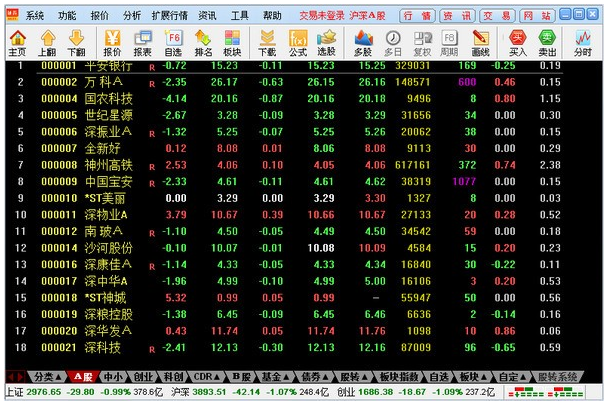This screenshot has height=408, width=606.
Task: Switch to the 自选 bottom tab
Action: pyautogui.click(x=439, y=376)
